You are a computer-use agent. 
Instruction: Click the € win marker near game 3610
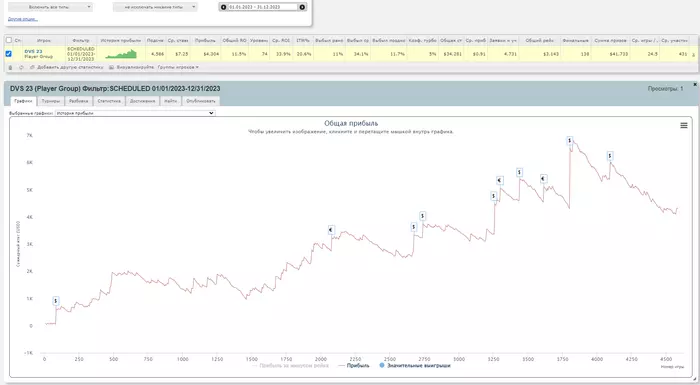[x=543, y=179]
